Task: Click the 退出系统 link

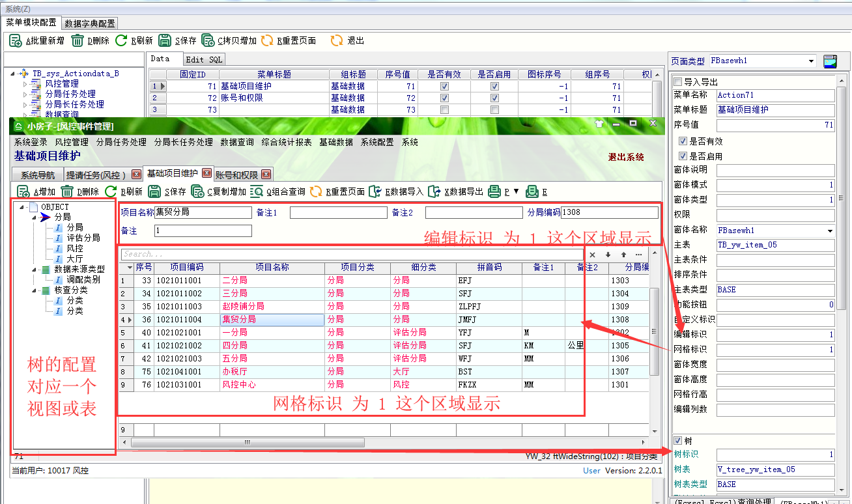Action: pyautogui.click(x=626, y=157)
